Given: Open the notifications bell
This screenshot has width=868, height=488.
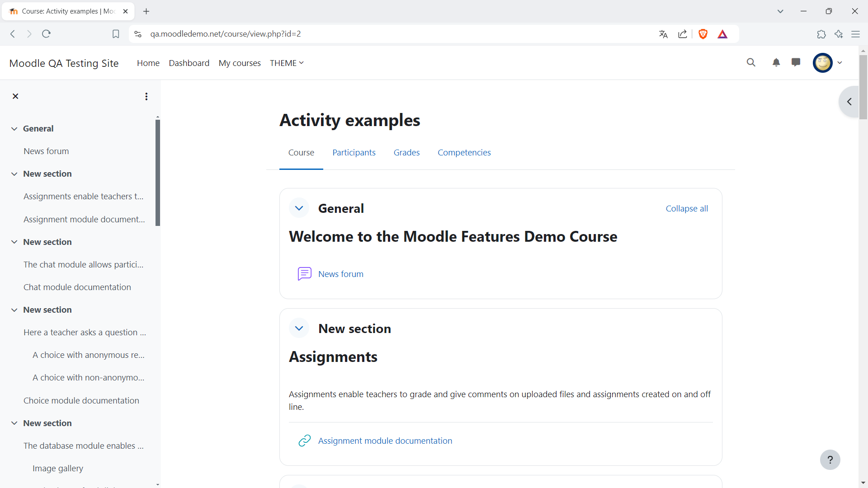Looking at the screenshot, I should (x=776, y=63).
